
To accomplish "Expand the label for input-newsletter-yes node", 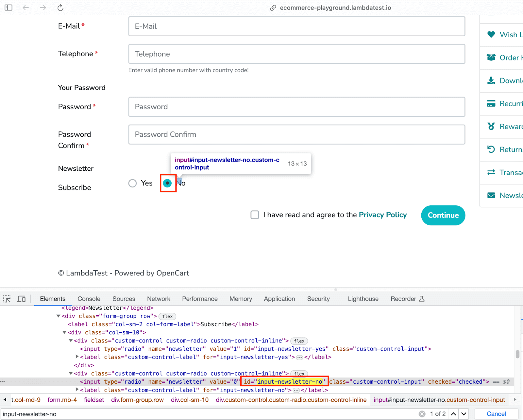I will [x=77, y=357].
